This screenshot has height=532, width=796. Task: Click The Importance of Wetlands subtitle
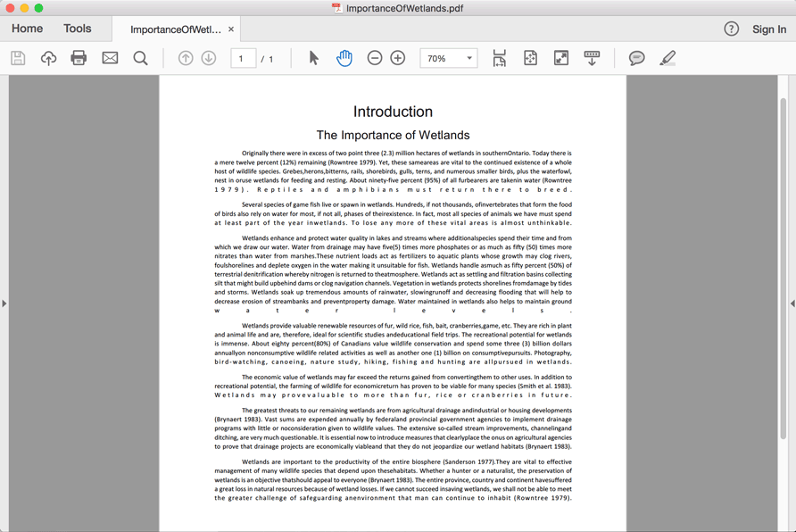(x=393, y=135)
